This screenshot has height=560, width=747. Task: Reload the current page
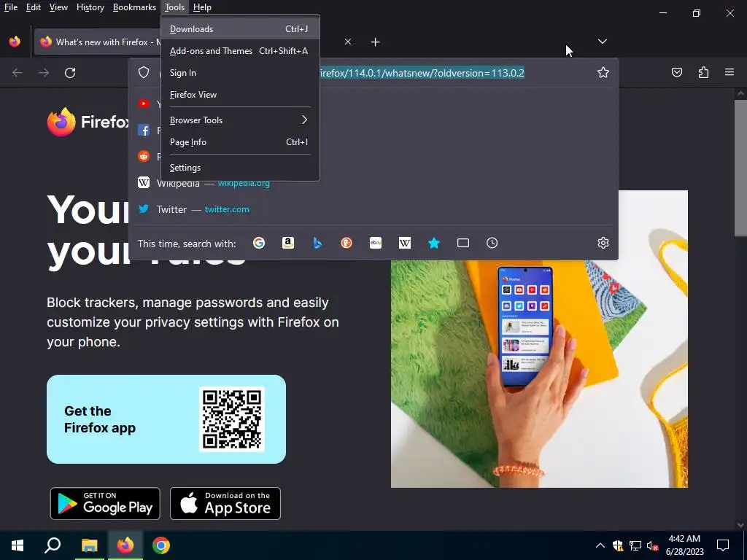click(70, 73)
